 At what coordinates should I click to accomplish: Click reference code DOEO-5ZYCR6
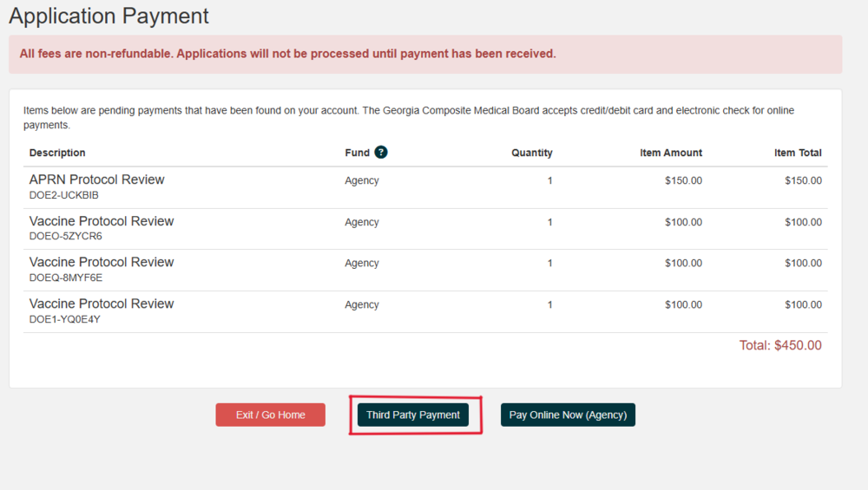pyautogui.click(x=66, y=236)
